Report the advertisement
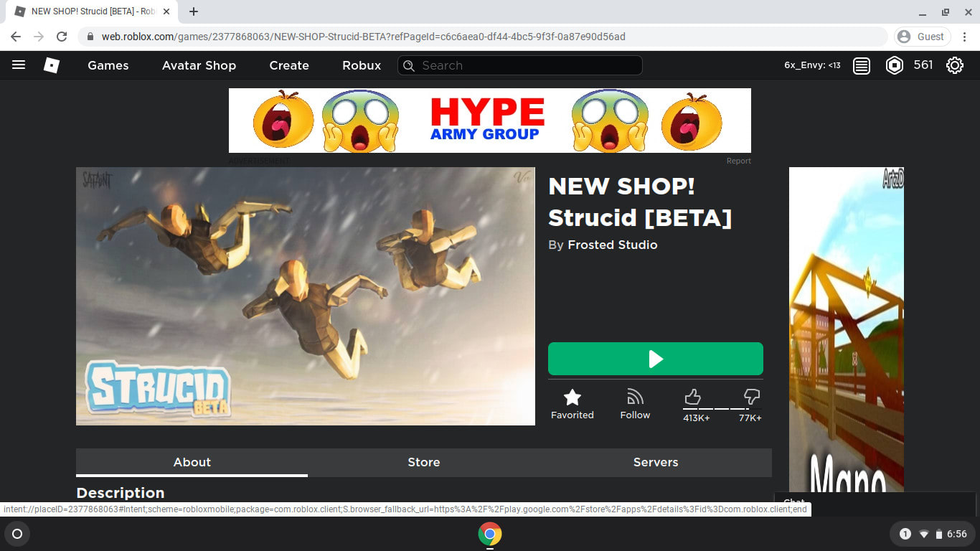Viewport: 980px width, 551px height. coord(738,161)
